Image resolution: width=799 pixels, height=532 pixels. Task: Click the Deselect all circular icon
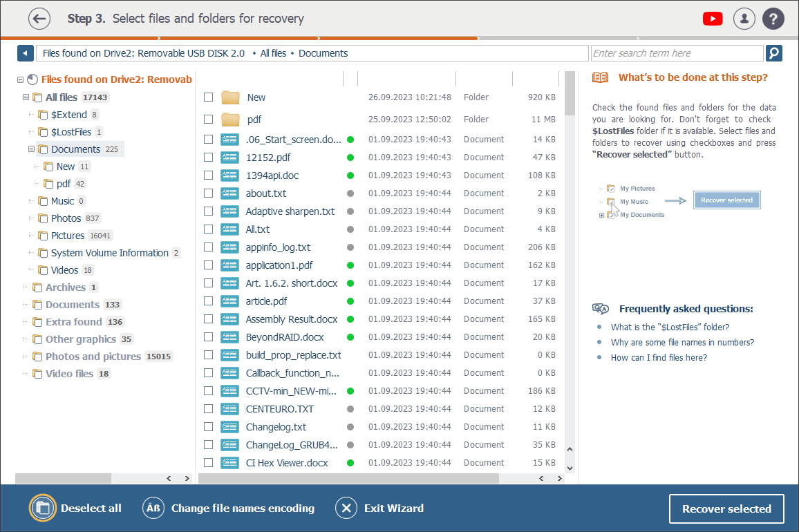(43, 508)
